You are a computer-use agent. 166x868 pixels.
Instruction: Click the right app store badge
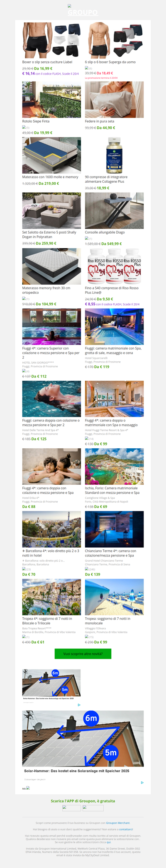click(x=93, y=808)
